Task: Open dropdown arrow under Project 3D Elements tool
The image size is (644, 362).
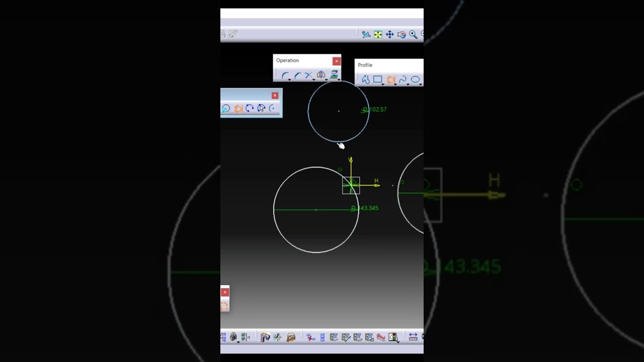Action: point(339,80)
